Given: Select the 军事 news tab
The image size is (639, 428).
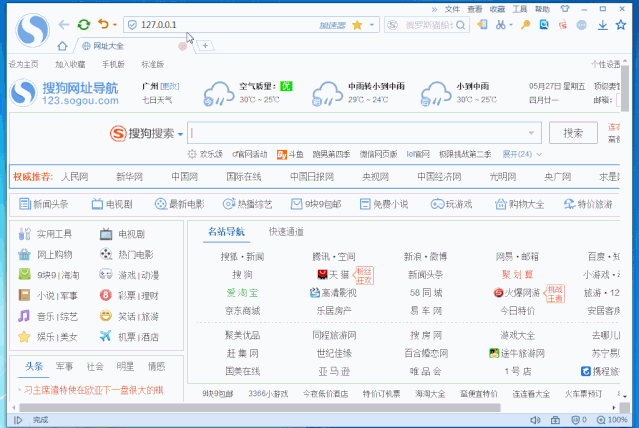Looking at the screenshot, I should point(64,366).
